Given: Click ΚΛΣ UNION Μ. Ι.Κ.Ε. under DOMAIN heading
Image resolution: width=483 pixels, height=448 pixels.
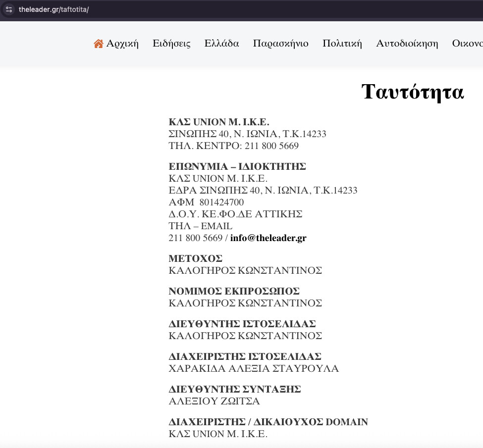Looking at the screenshot, I should [218, 434].
